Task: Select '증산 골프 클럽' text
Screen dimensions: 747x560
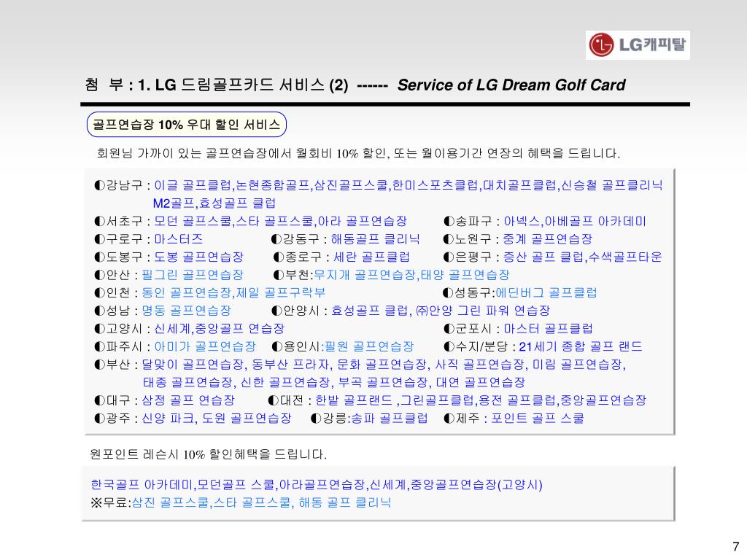Action: (543, 257)
